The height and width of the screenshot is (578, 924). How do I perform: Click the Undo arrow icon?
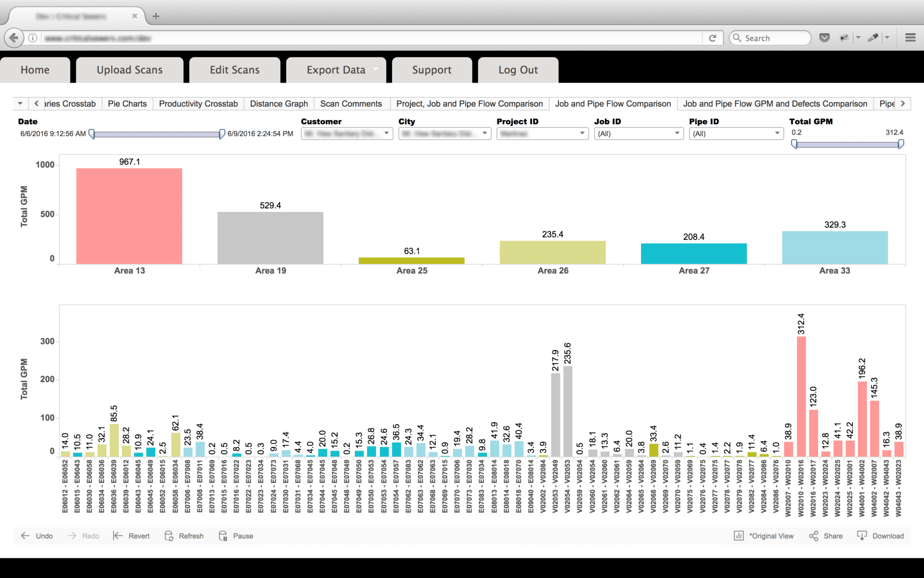click(25, 536)
